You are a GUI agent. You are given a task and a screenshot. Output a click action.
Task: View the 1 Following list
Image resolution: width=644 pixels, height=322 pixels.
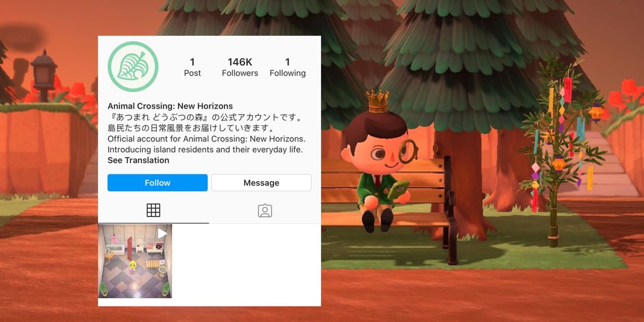click(288, 67)
